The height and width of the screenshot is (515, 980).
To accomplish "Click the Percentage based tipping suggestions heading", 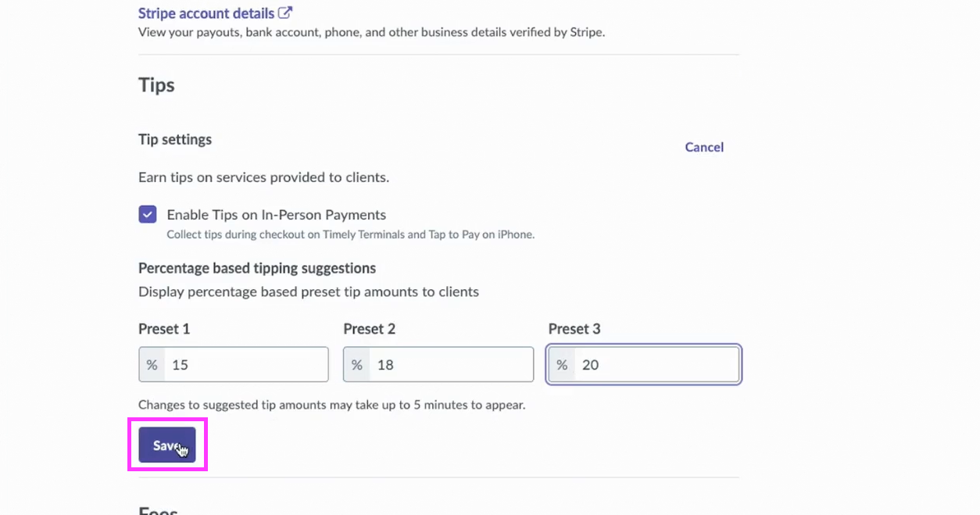I will (x=257, y=268).
